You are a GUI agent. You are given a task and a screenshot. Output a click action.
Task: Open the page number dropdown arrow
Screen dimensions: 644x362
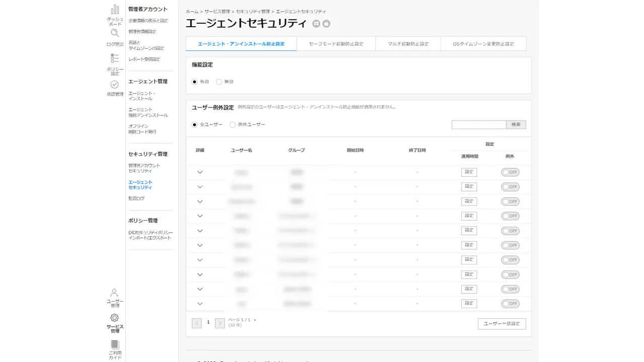255,320
